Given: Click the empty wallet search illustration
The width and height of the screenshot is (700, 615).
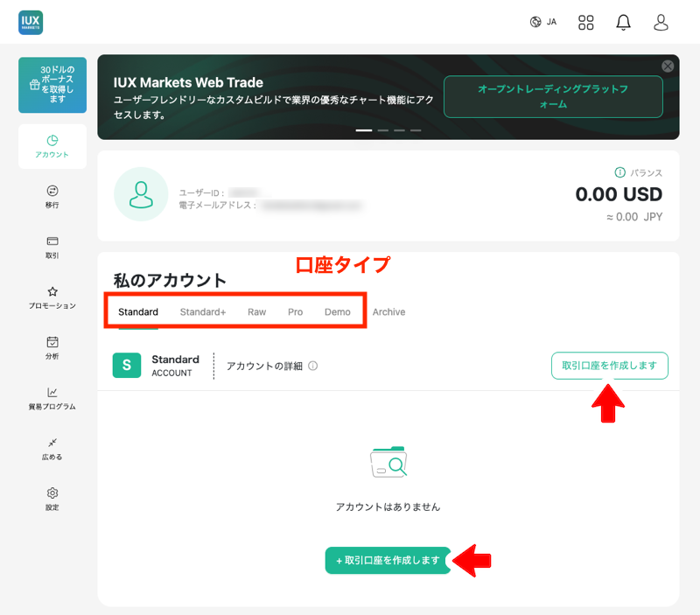Looking at the screenshot, I should click(x=388, y=462).
